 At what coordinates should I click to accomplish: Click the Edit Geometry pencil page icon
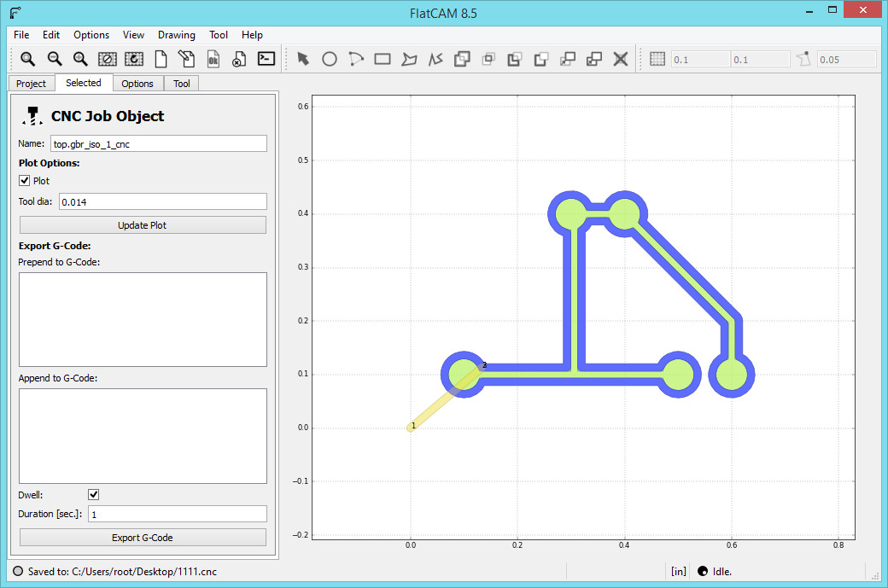point(186,59)
